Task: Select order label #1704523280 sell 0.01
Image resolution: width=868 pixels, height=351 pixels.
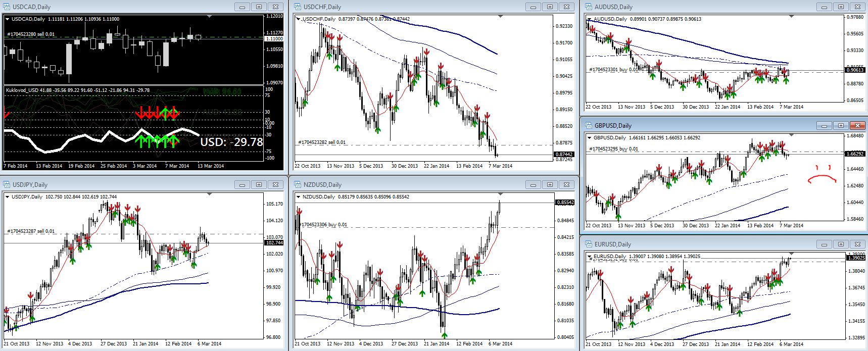Action: 31,34
